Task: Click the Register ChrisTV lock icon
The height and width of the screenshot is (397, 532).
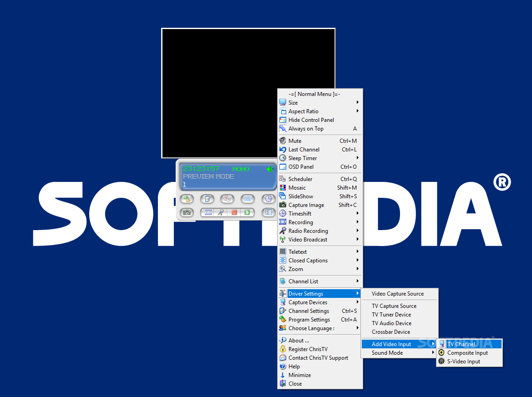Action: point(283,349)
